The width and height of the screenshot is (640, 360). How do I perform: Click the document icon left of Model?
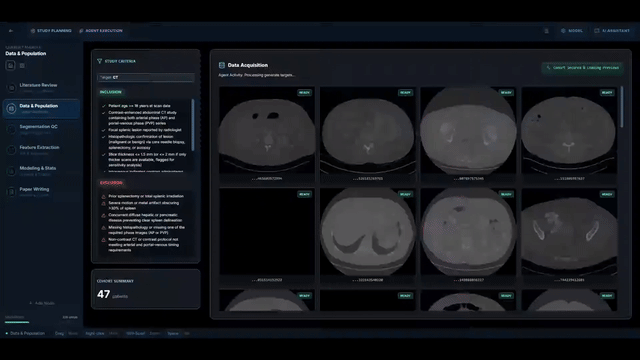pyautogui.click(x=546, y=31)
